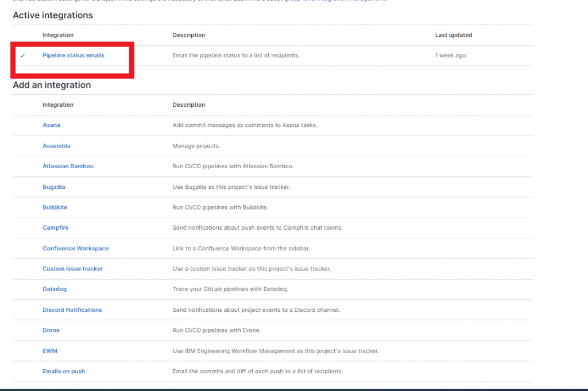Viewport: 588px width, 391px height.
Task: Select the Campfire chat rooms description
Action: 258,227
